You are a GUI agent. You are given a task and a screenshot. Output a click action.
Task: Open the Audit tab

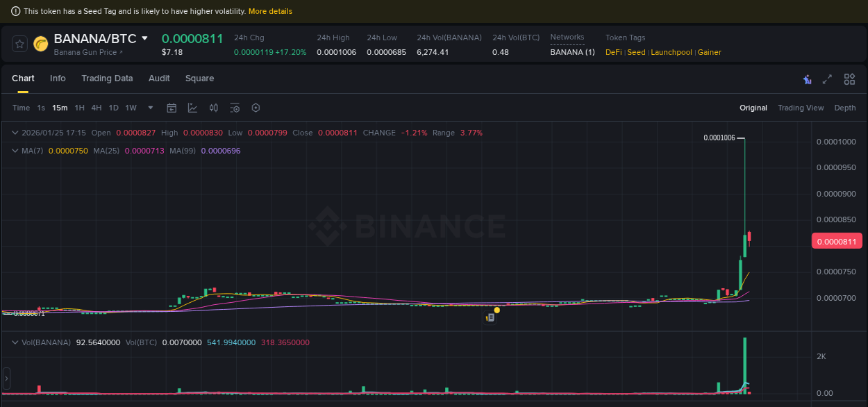(x=159, y=78)
